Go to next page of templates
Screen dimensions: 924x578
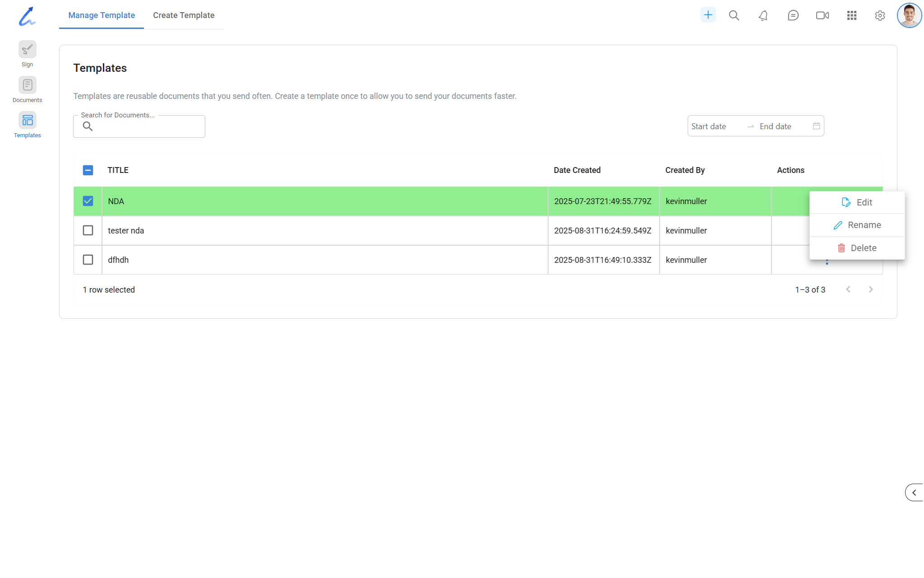coord(870,289)
